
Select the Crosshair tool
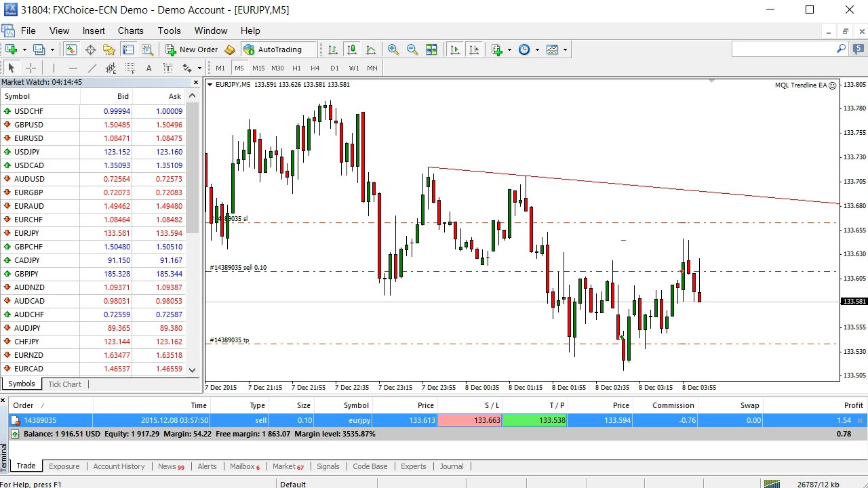[31, 68]
